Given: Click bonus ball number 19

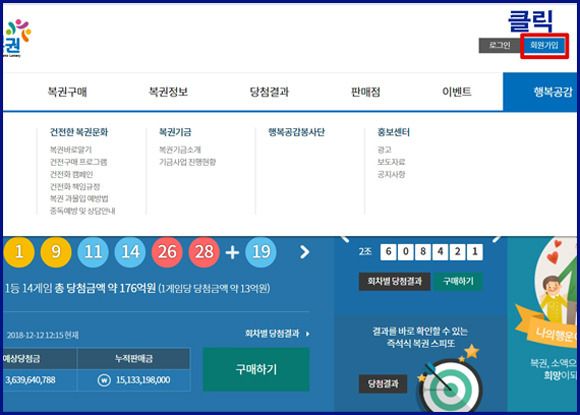Looking at the screenshot, I should tap(261, 252).
